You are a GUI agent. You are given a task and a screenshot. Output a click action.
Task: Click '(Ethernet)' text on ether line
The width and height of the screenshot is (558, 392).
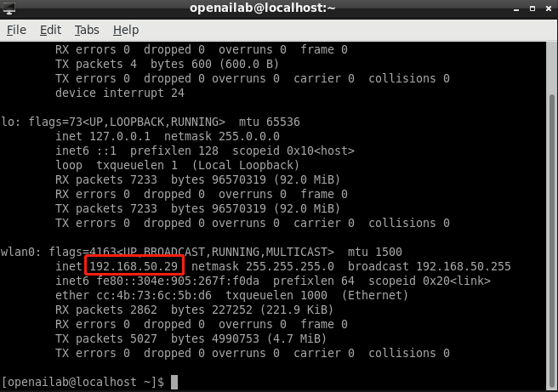coord(375,295)
